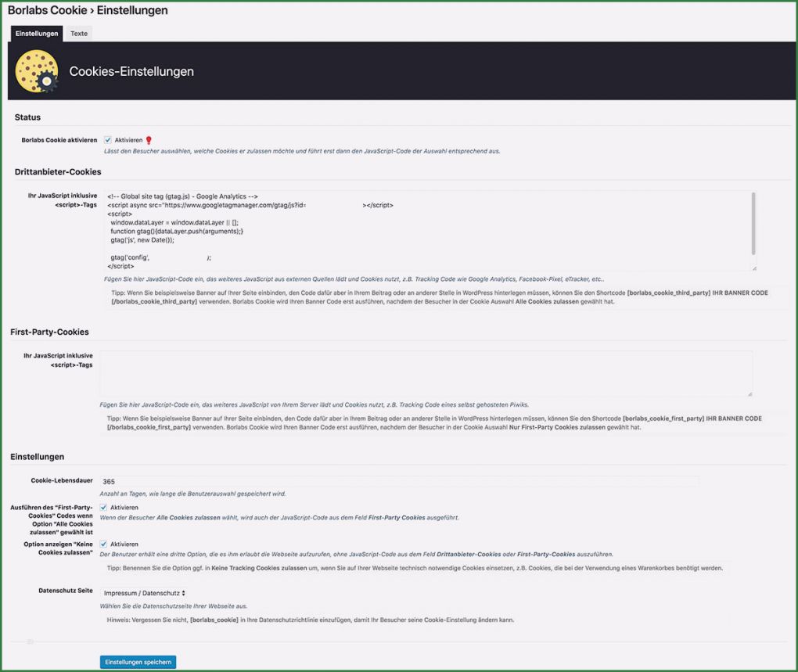This screenshot has width=798, height=672.
Task: Click the Borlabs cookie logo icon
Action: 37,71
